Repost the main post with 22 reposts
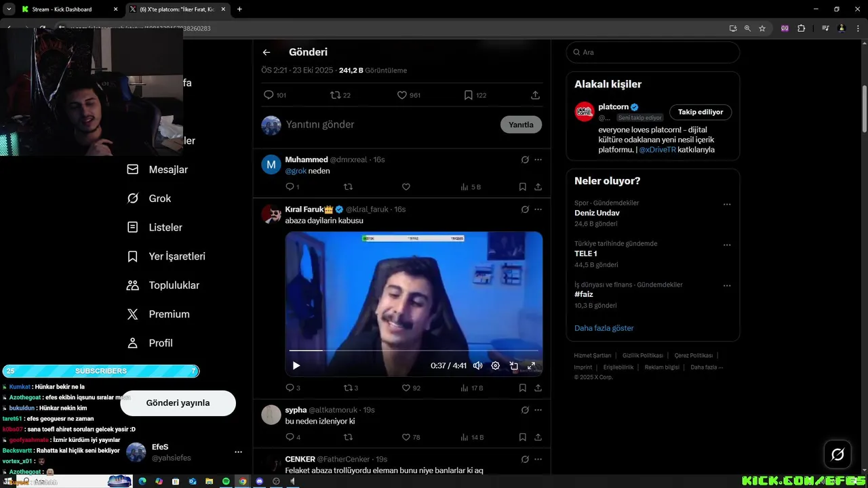The height and width of the screenshot is (488, 868). click(x=340, y=96)
